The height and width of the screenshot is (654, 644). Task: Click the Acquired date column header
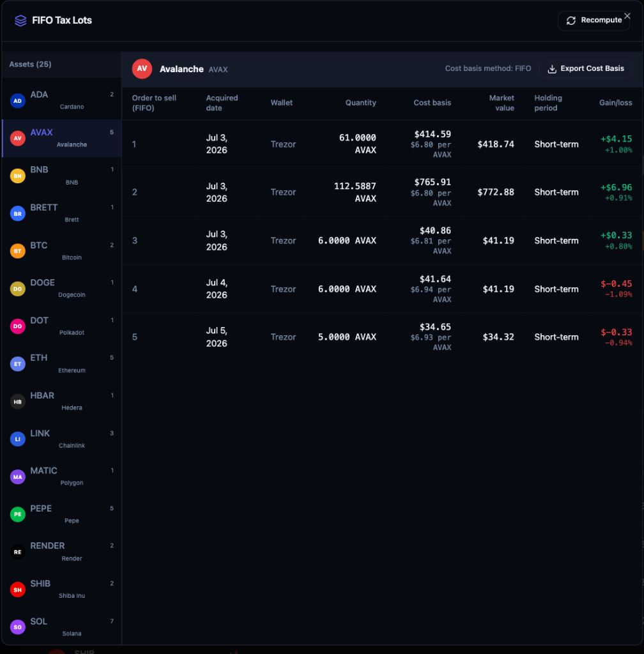point(222,103)
